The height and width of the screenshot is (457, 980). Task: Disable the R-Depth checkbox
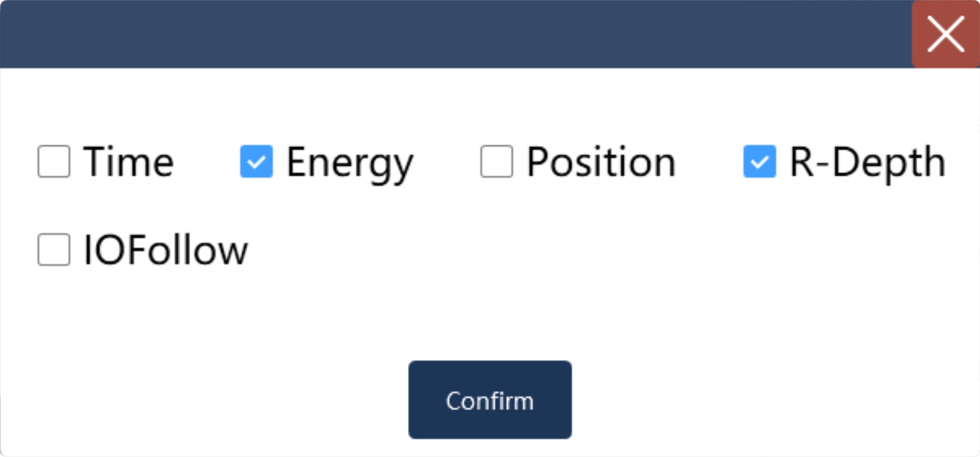click(x=759, y=161)
